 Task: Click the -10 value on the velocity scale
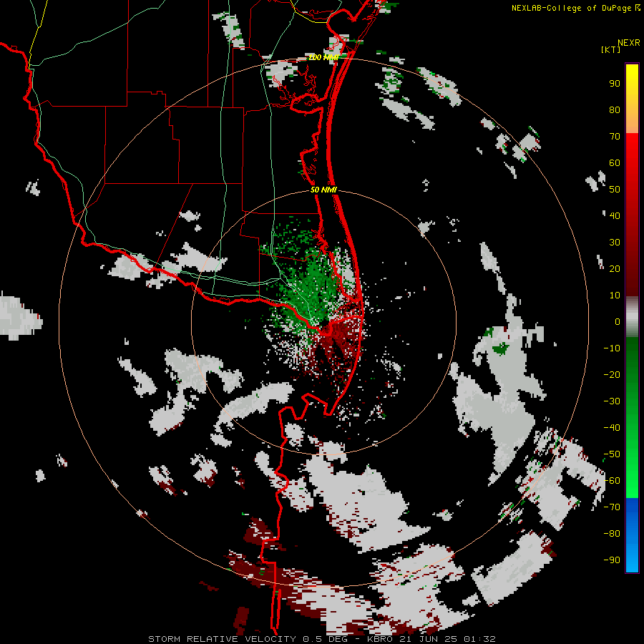pos(612,348)
